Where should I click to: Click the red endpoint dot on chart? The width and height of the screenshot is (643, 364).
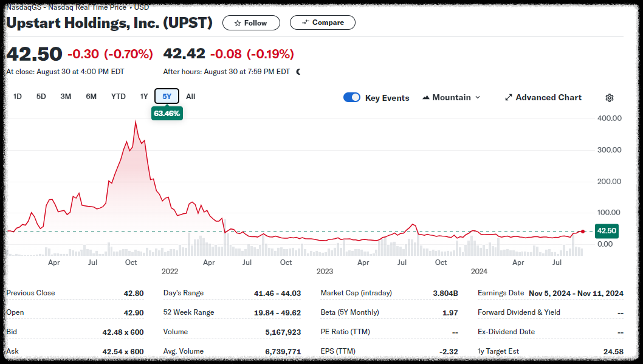coord(583,232)
